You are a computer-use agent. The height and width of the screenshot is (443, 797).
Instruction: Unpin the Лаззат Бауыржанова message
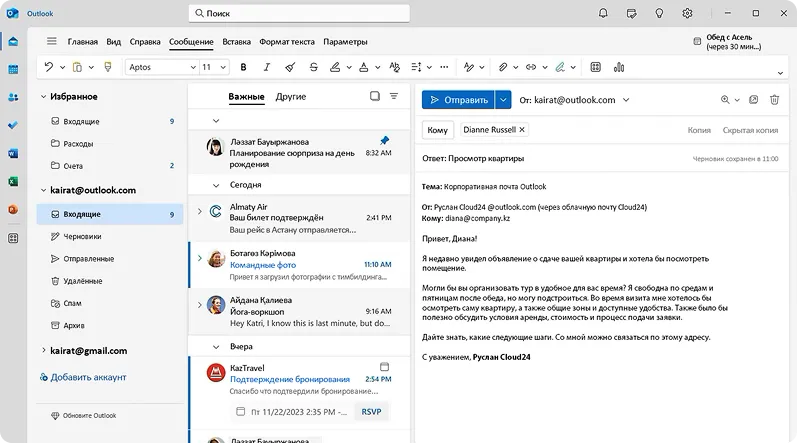click(x=385, y=140)
